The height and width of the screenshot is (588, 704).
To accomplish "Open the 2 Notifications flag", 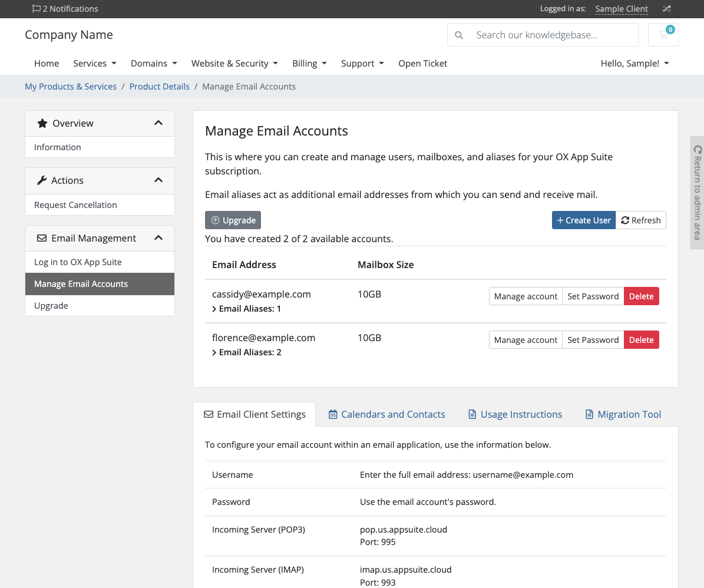I will (x=65, y=8).
